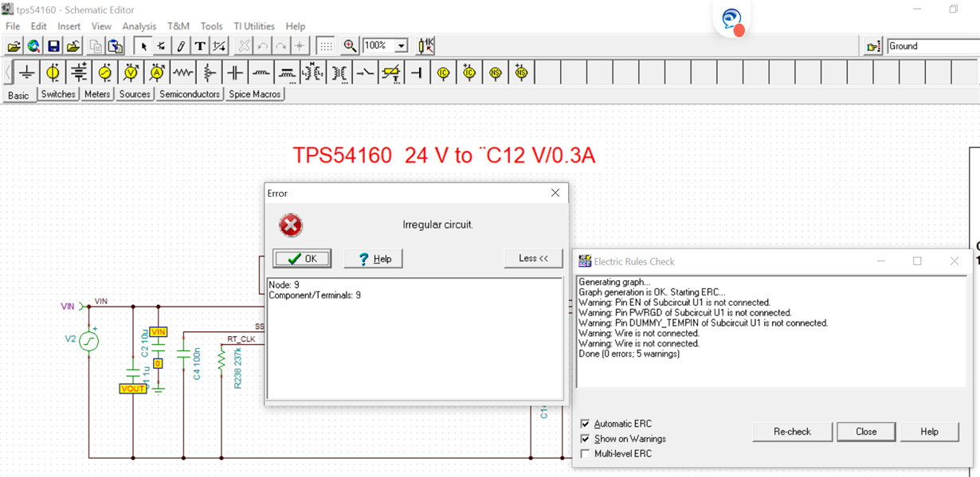
Task: Click the find component icon beside Ground field
Action: (874, 47)
